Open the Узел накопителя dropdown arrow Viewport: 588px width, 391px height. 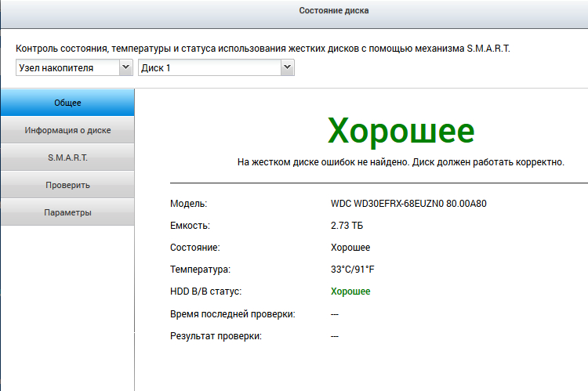click(x=125, y=68)
